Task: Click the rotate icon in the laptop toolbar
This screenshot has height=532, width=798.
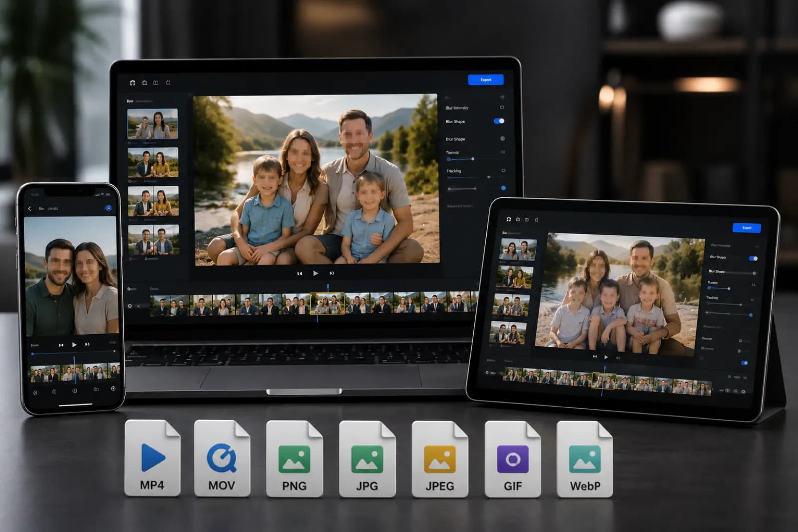Action: [x=168, y=82]
